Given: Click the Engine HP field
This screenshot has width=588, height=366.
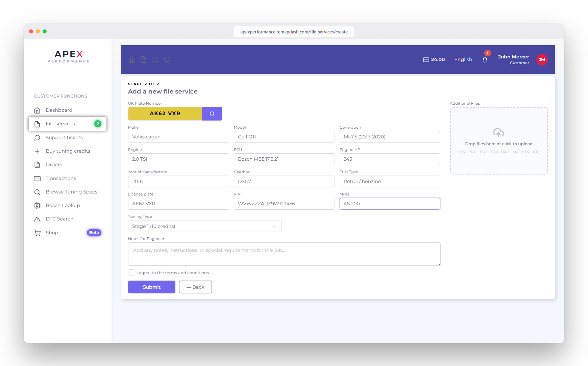Looking at the screenshot, I should pyautogui.click(x=390, y=159).
